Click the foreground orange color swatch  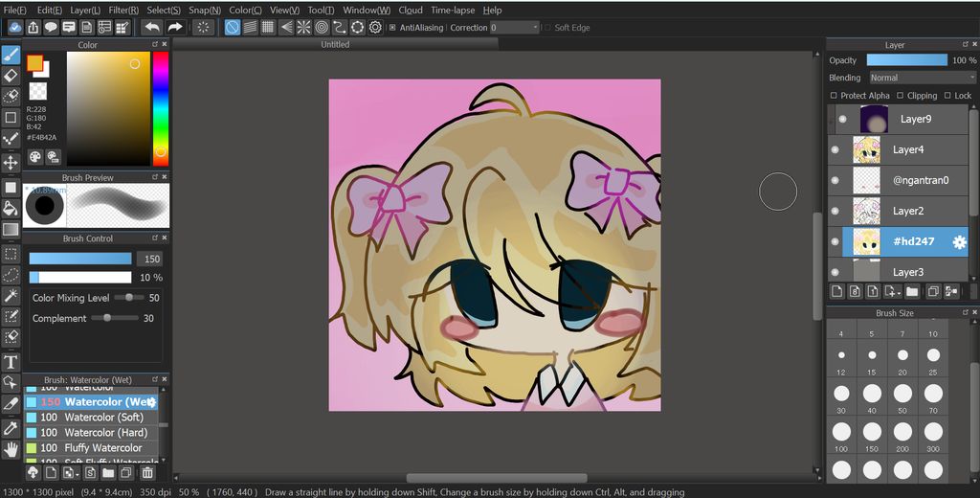(x=35, y=62)
